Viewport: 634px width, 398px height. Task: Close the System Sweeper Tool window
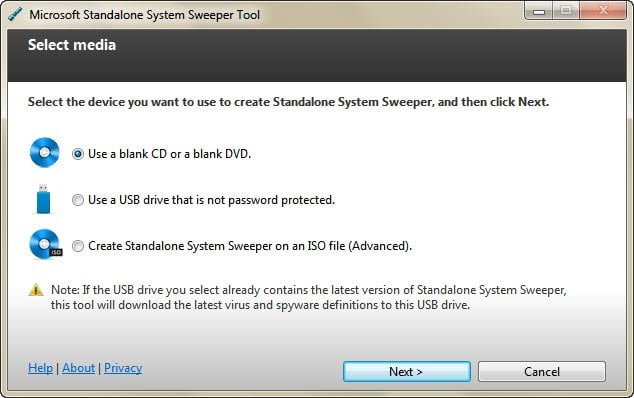click(x=603, y=11)
